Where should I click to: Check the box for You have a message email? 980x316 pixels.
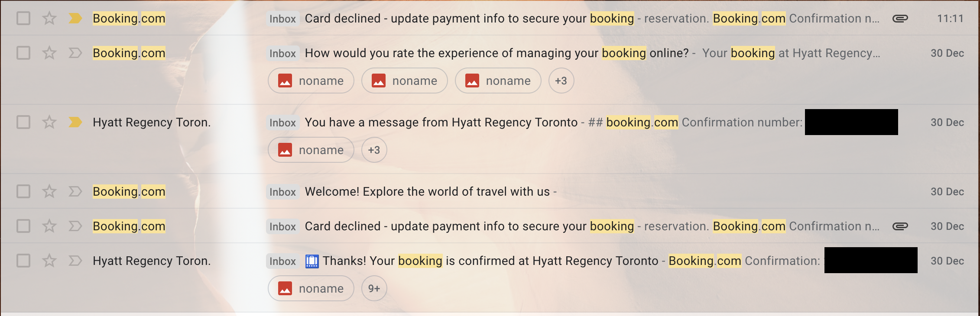(x=23, y=122)
